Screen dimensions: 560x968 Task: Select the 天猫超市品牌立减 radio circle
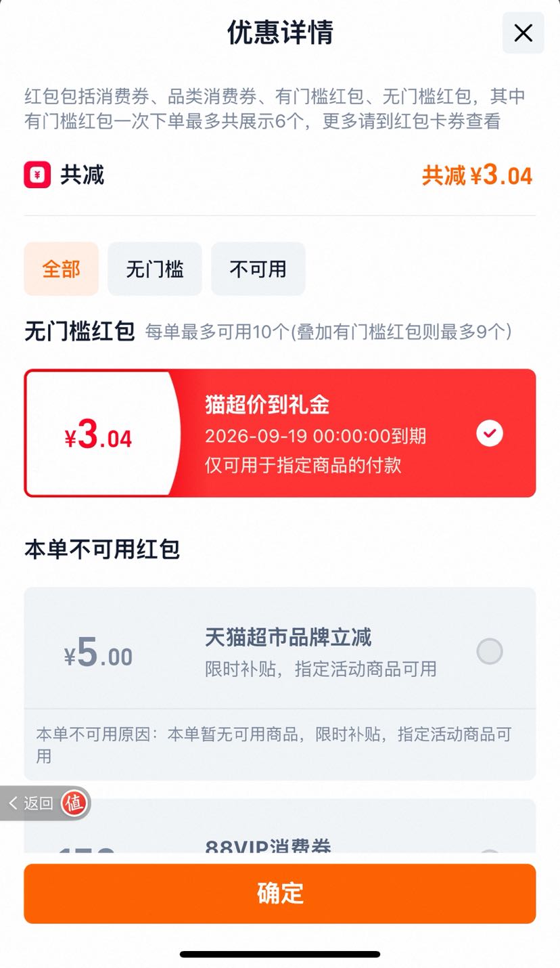coord(490,651)
